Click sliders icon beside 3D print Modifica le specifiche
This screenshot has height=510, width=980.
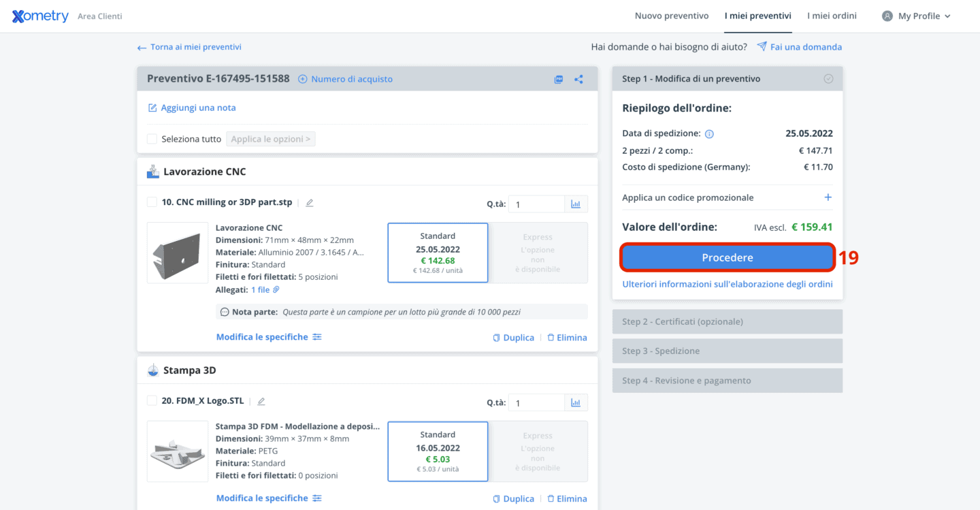pyautogui.click(x=317, y=498)
